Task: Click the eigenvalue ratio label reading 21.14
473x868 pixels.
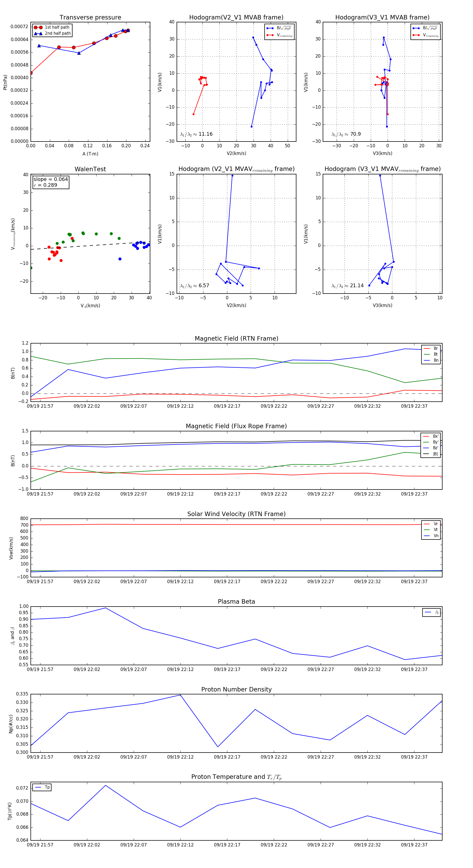Action: point(347,286)
